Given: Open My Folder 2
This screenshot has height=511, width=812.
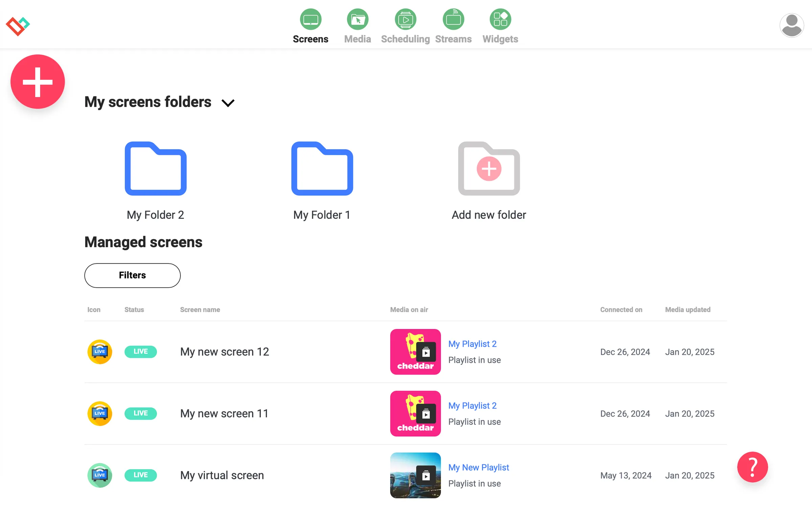Looking at the screenshot, I should [x=155, y=168].
